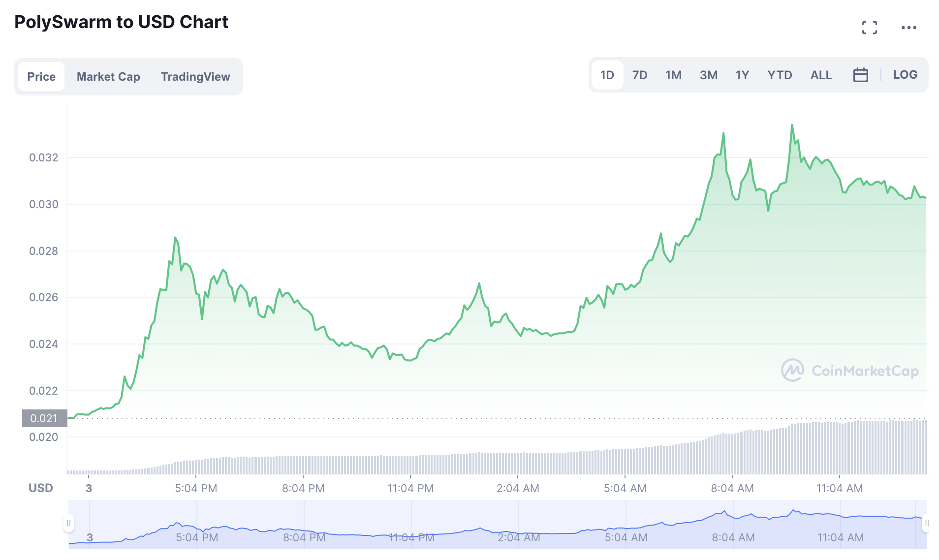
Task: Click the 0.032 y-axis label
Action: pyautogui.click(x=44, y=157)
